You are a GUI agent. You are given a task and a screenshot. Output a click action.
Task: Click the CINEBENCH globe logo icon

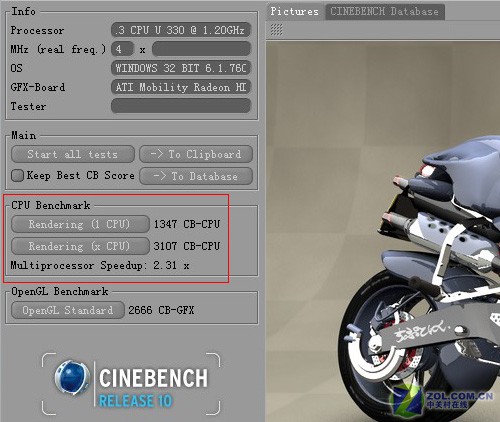pos(72,378)
